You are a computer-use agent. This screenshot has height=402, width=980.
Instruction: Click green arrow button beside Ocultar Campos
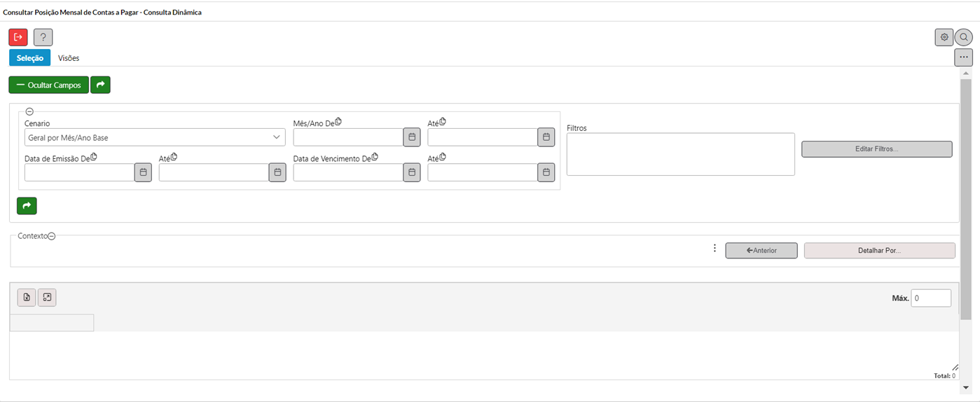100,85
